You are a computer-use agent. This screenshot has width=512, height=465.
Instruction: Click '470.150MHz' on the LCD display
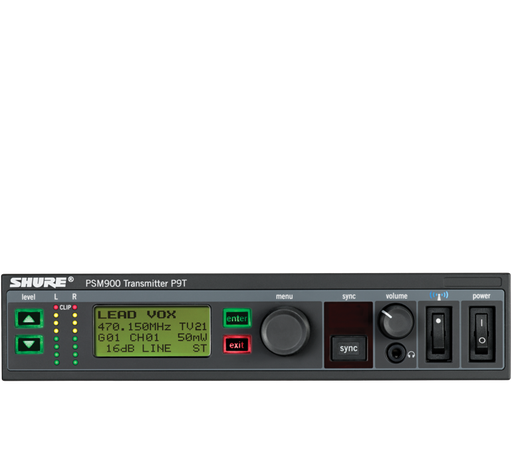click(x=134, y=326)
